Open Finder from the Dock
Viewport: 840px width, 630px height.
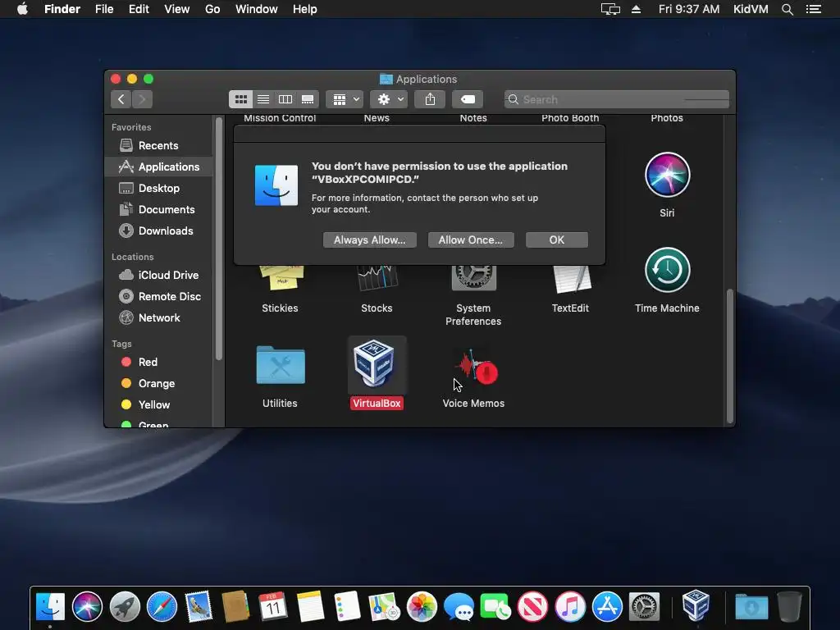click(50, 607)
